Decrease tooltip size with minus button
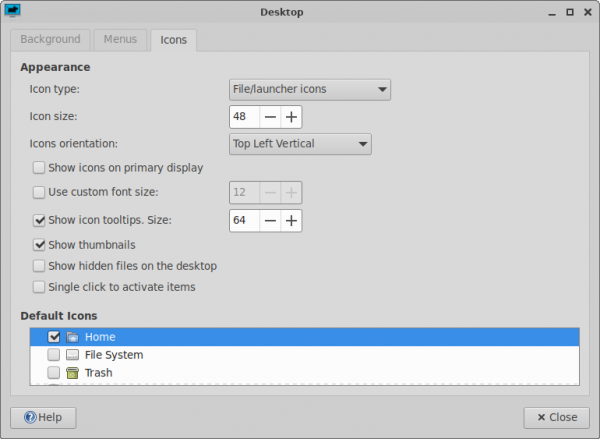This screenshot has height=439, width=600. point(270,220)
